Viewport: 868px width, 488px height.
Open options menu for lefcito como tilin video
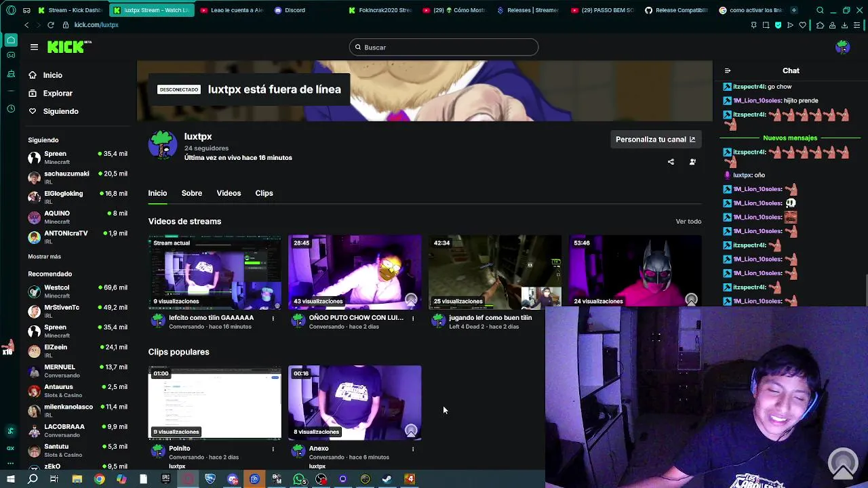(x=273, y=319)
